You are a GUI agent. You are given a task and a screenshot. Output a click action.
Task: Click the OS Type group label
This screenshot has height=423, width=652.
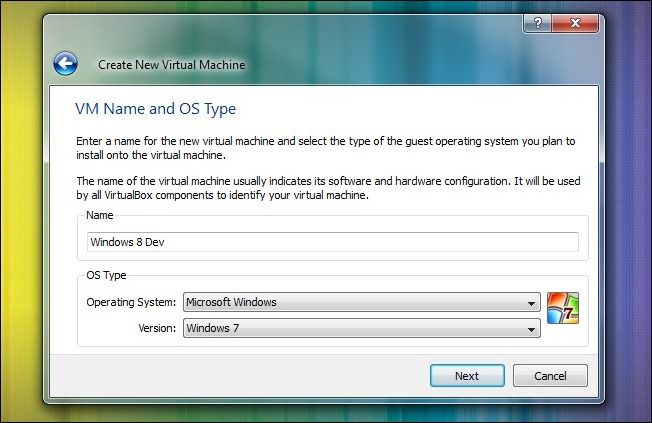[106, 275]
